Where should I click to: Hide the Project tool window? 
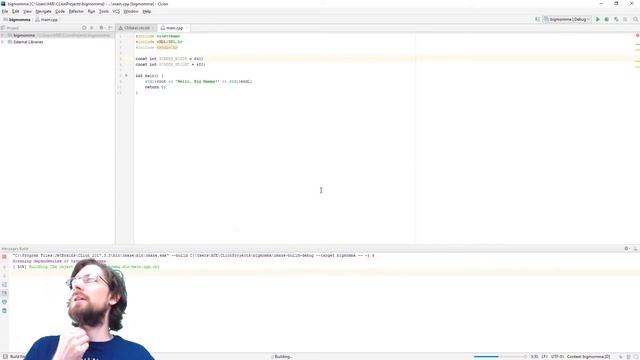[x=110, y=28]
